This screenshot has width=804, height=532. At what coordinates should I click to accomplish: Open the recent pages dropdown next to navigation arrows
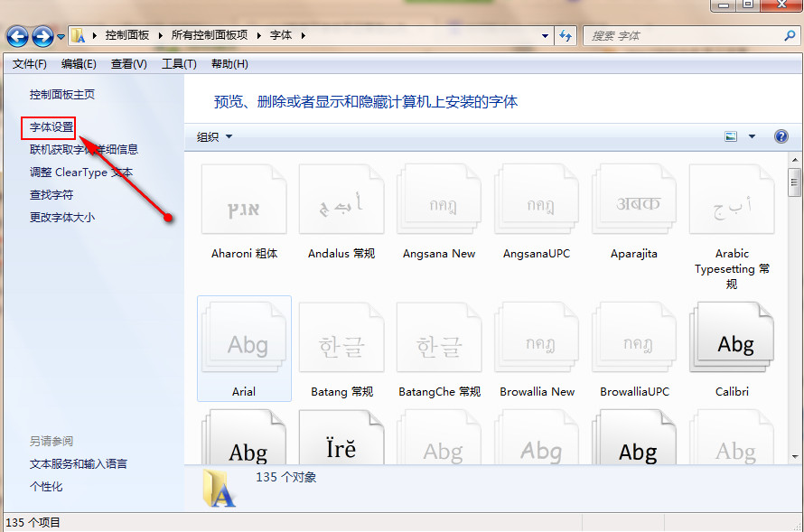tap(59, 34)
